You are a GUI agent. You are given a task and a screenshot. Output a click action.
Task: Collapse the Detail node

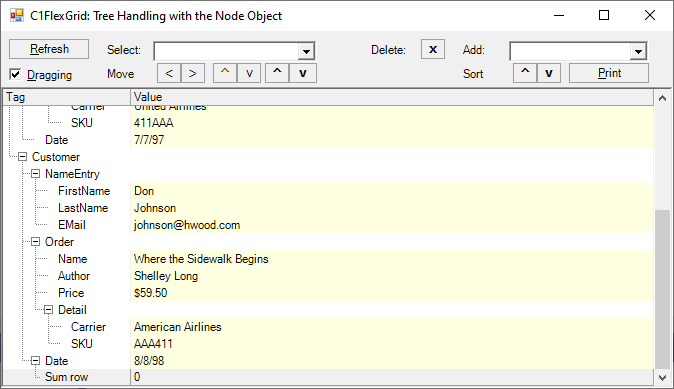[x=49, y=309]
